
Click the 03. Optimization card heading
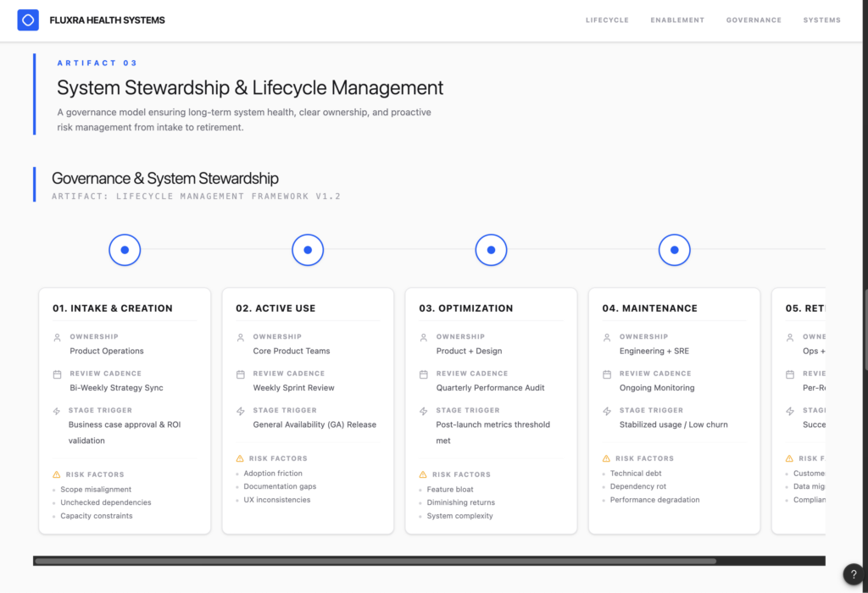[x=466, y=308]
